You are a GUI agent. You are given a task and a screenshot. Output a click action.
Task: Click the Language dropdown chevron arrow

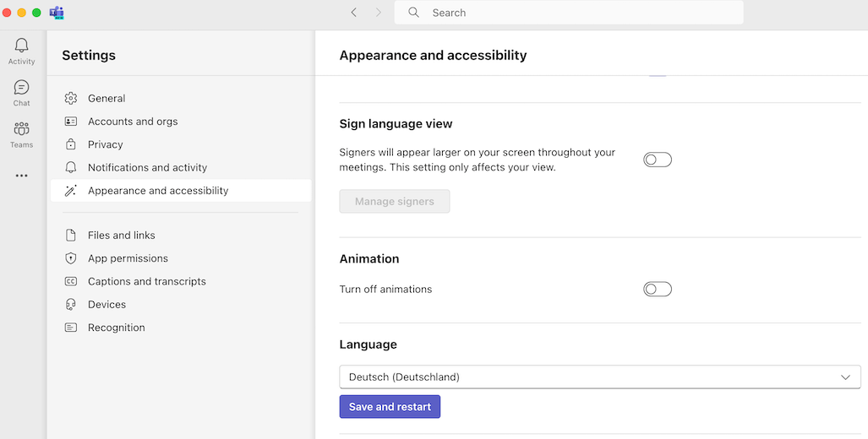pyautogui.click(x=845, y=377)
